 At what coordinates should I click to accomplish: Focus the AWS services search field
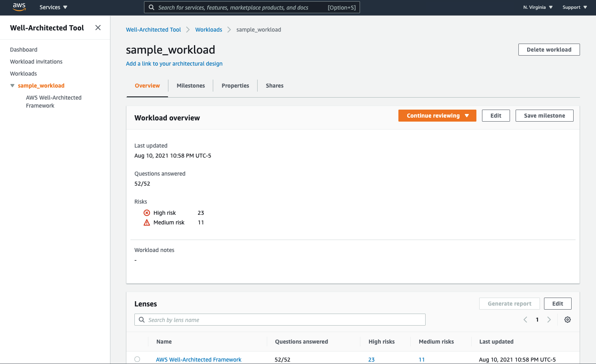click(x=252, y=7)
